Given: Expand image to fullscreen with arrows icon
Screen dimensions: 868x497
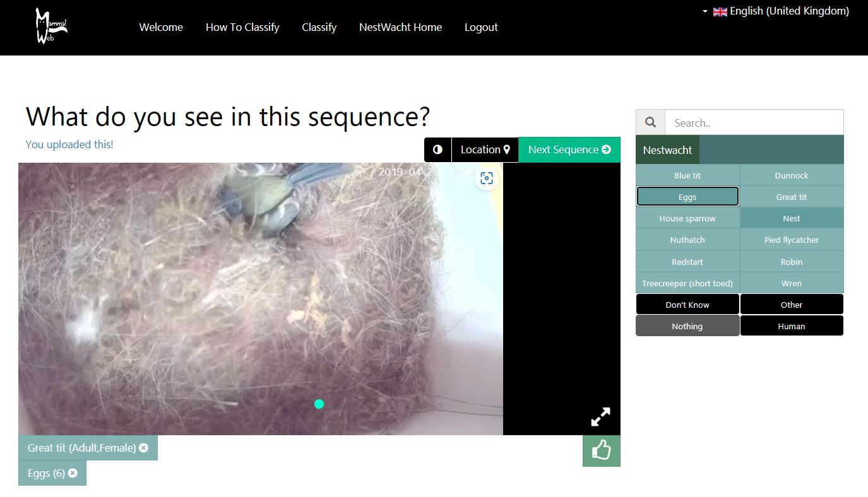Looking at the screenshot, I should pyautogui.click(x=600, y=417).
